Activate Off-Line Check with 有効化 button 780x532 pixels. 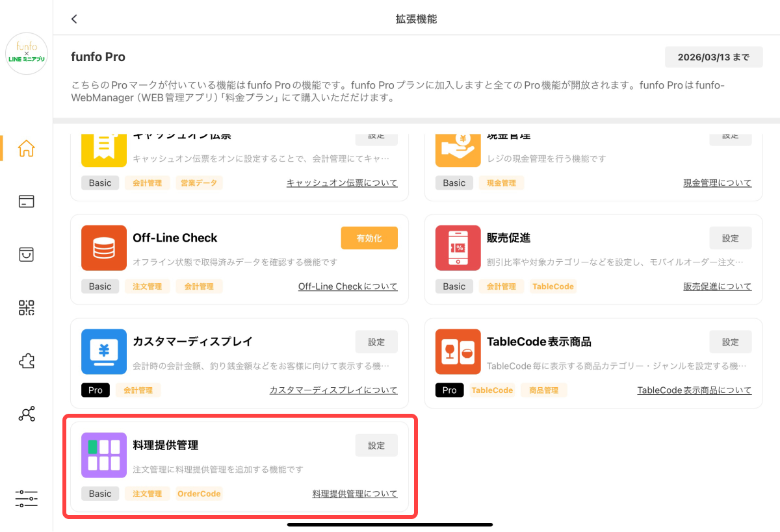(x=369, y=238)
